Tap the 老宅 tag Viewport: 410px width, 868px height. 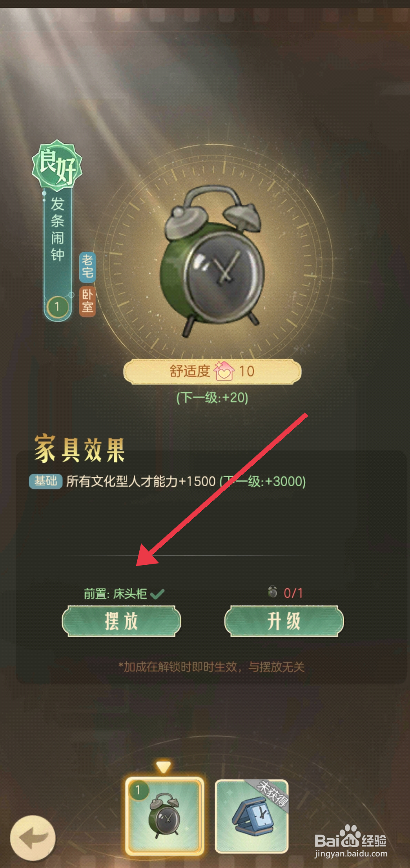(87, 267)
